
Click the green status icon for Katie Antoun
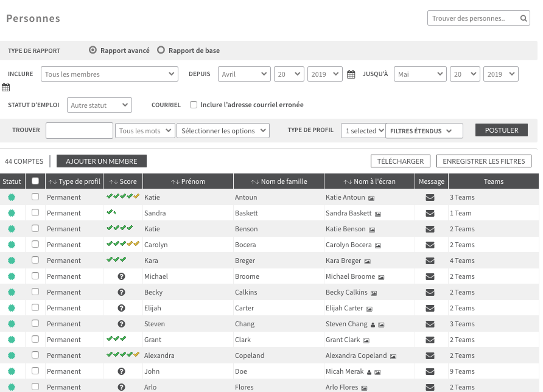[12, 197]
